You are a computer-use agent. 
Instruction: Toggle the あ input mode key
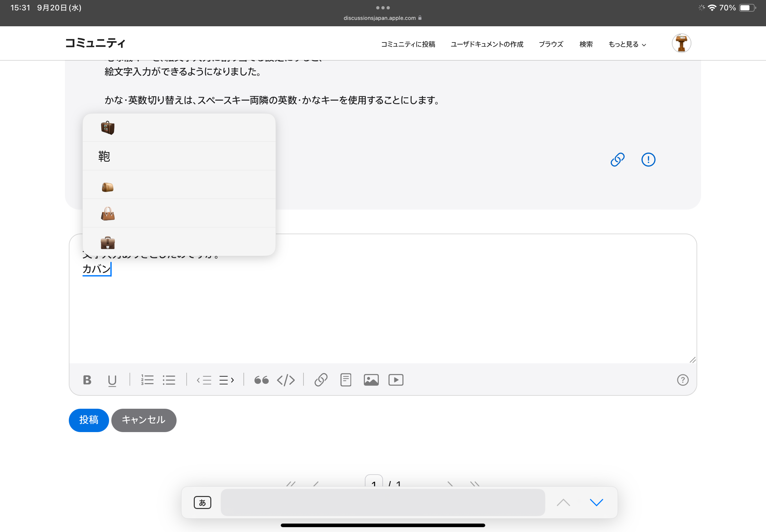click(x=203, y=502)
